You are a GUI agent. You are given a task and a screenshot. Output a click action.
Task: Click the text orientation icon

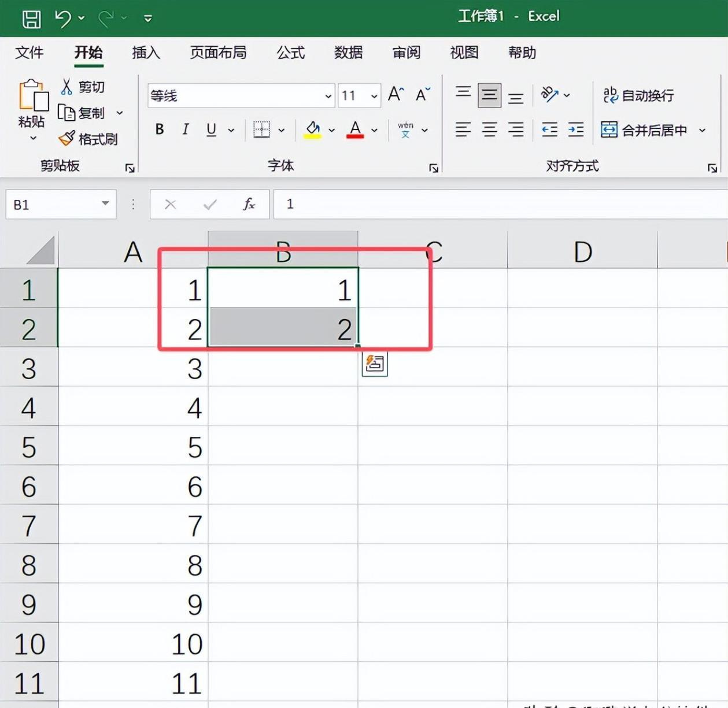tap(549, 94)
